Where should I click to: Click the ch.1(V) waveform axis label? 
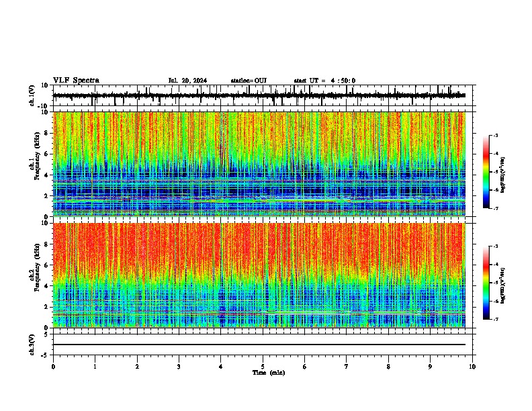pos(32,95)
